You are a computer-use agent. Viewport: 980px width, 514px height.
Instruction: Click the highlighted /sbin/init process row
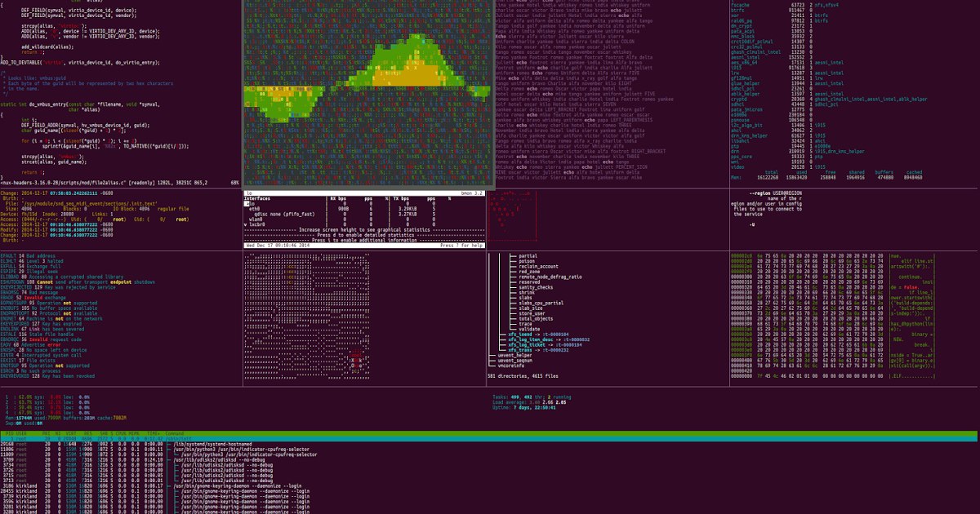coord(490,438)
